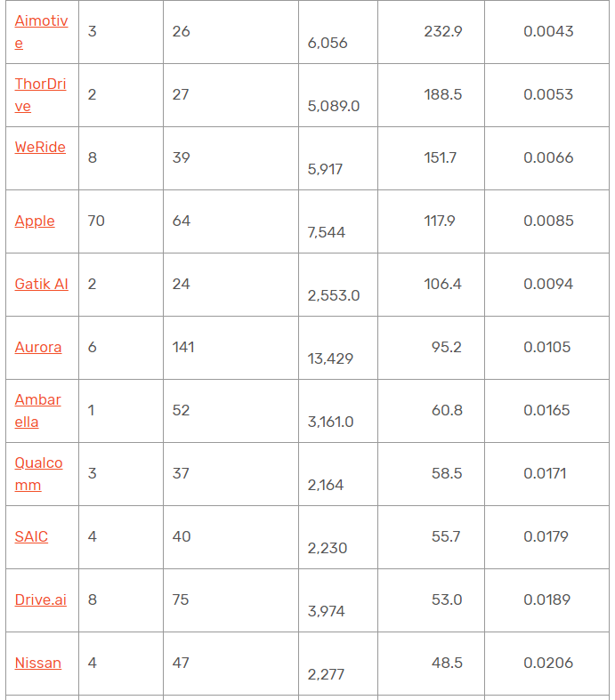Select Gatik AI's 0.0094 cell

[546, 285]
